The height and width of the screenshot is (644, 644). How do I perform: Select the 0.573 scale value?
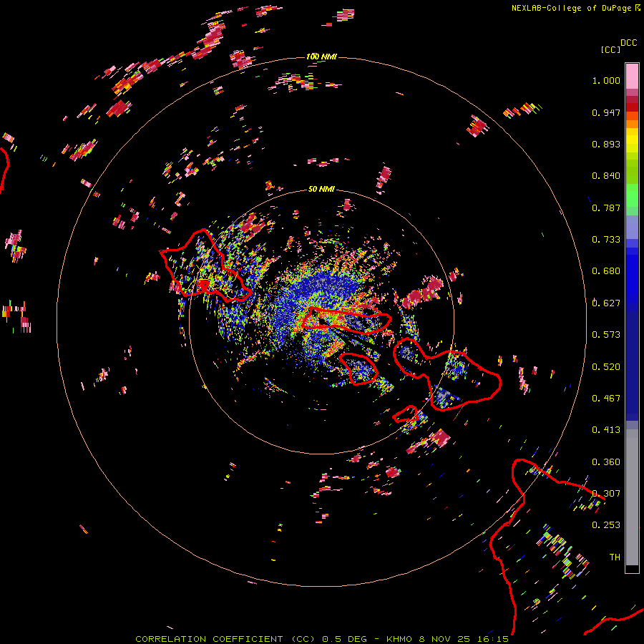coord(606,335)
